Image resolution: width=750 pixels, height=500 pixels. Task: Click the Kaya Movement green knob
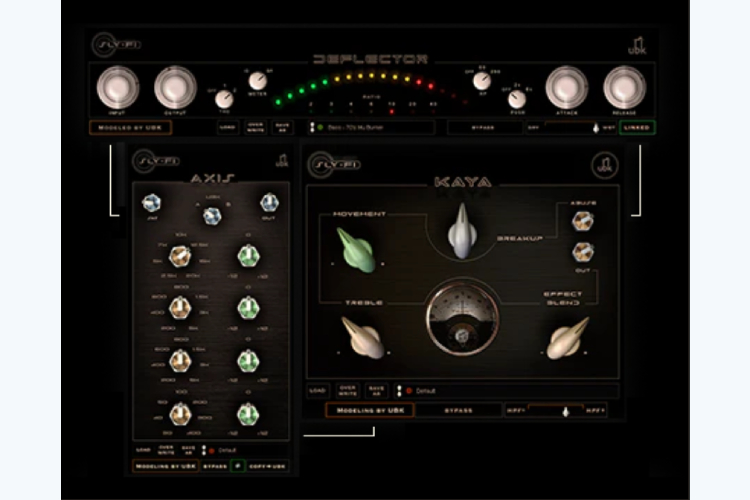tap(356, 250)
